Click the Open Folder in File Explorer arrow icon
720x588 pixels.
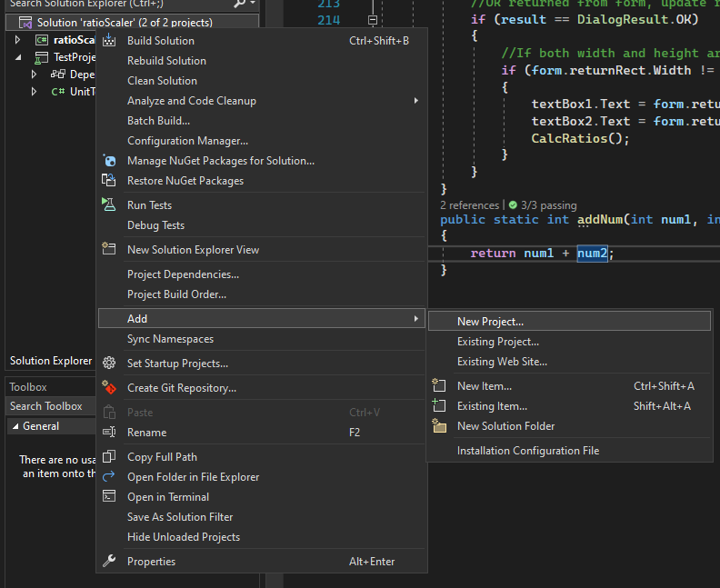[x=109, y=476]
